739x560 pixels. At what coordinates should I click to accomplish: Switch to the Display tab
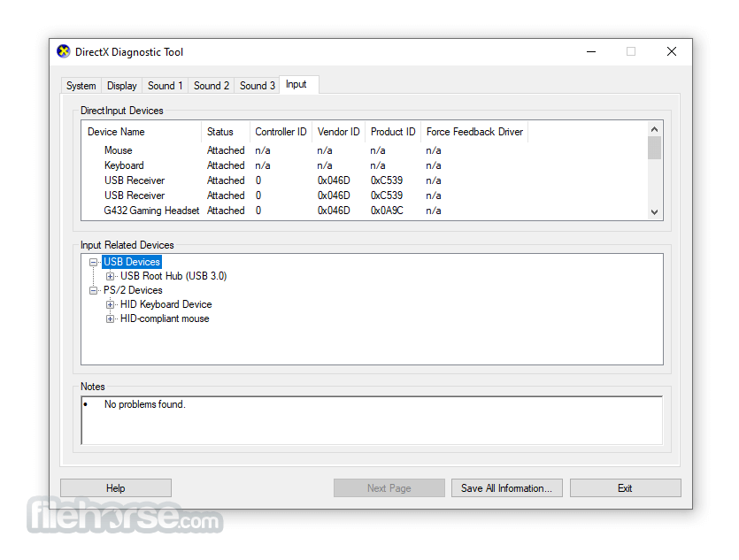point(121,86)
